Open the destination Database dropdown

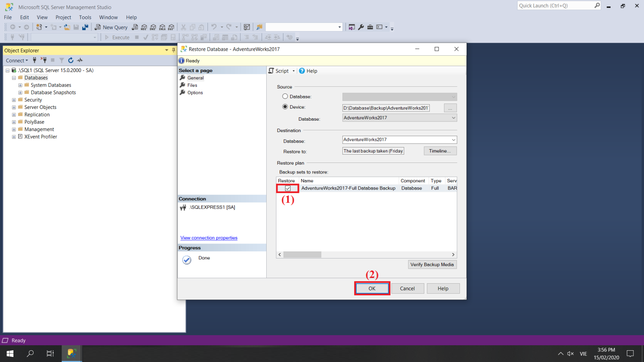click(x=452, y=140)
